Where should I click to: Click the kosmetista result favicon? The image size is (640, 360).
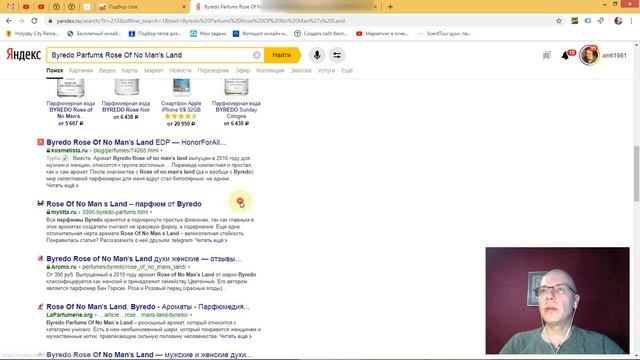point(40,142)
